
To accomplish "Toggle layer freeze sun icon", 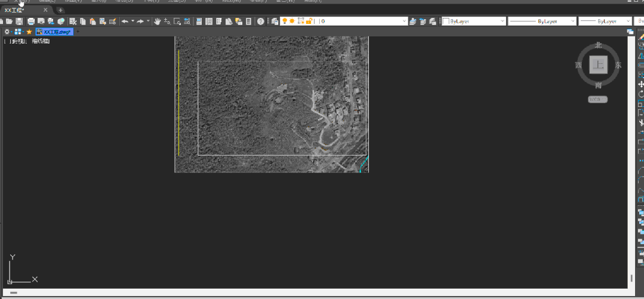I will [x=292, y=21].
